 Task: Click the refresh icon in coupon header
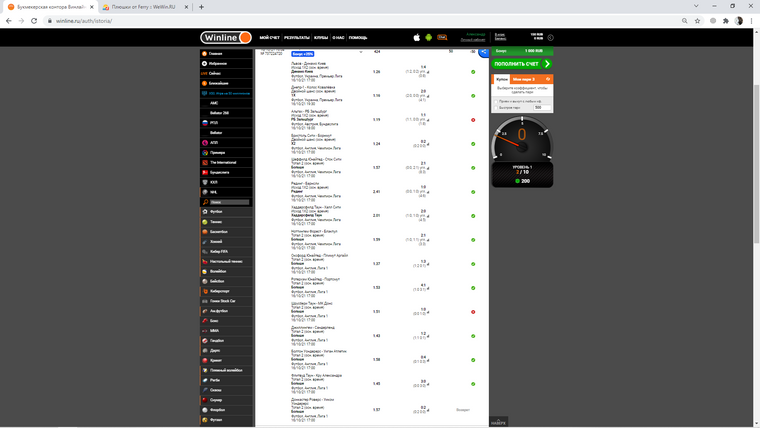coord(548,79)
